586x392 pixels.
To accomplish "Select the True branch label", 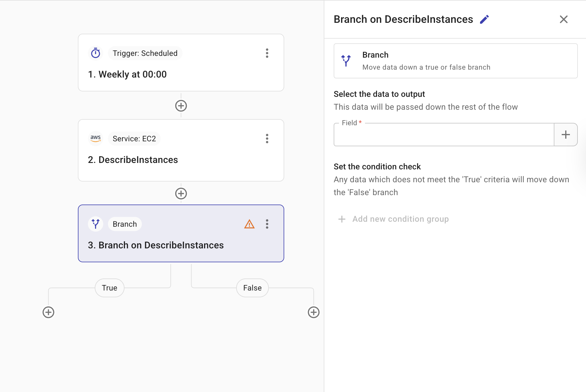I will (109, 288).
